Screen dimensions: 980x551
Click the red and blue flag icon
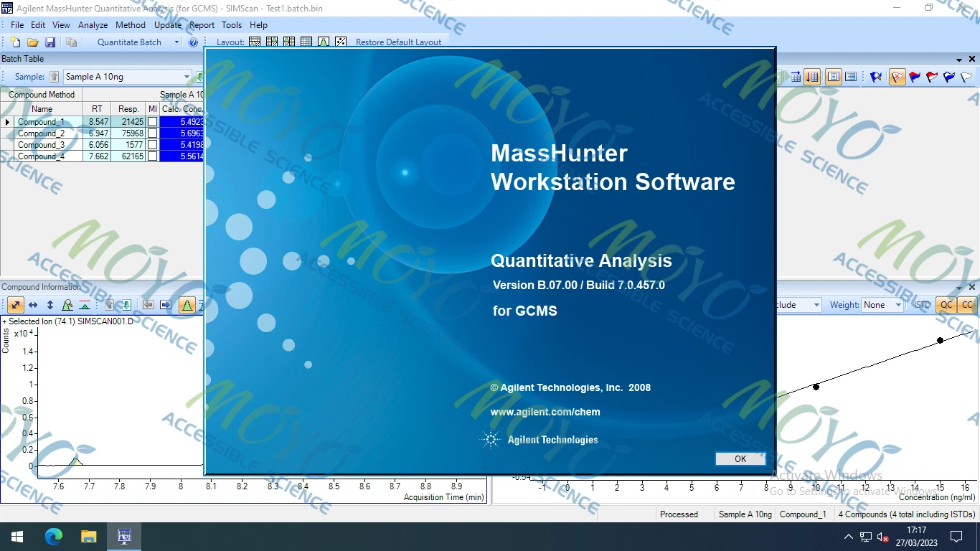(x=915, y=77)
